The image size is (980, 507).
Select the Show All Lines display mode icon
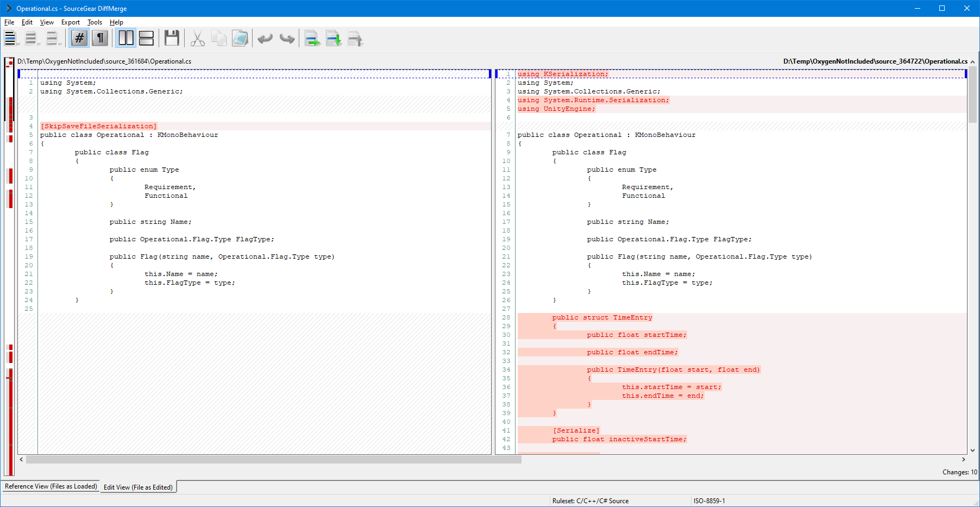tap(10, 39)
